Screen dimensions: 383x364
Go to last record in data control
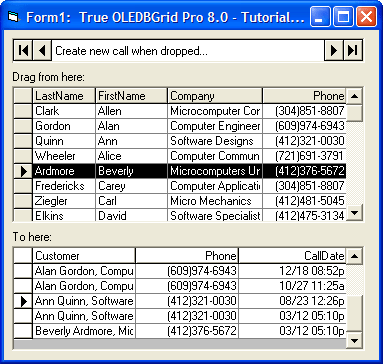click(x=353, y=51)
